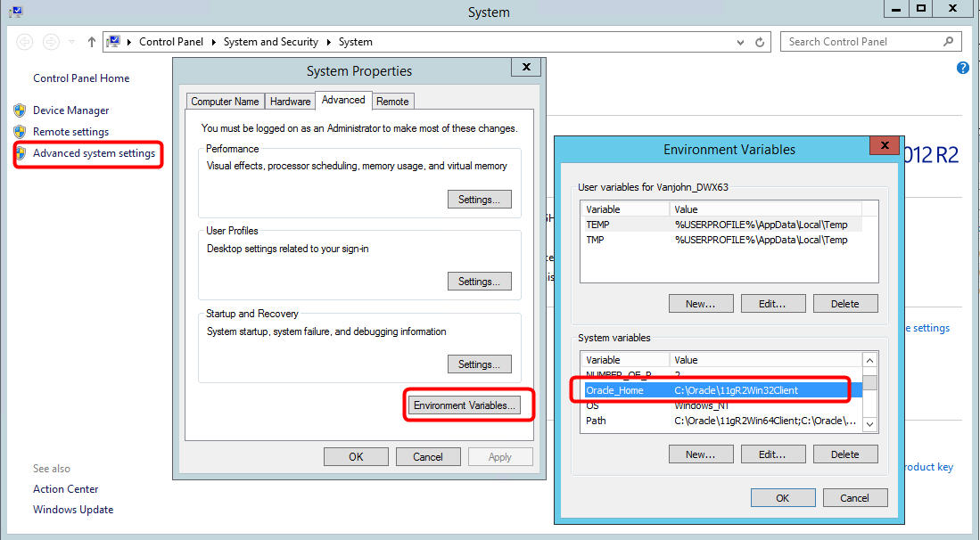Click the shield icon beside Advanced system settings
Image resolution: width=980 pixels, height=540 pixels.
pos(21,154)
